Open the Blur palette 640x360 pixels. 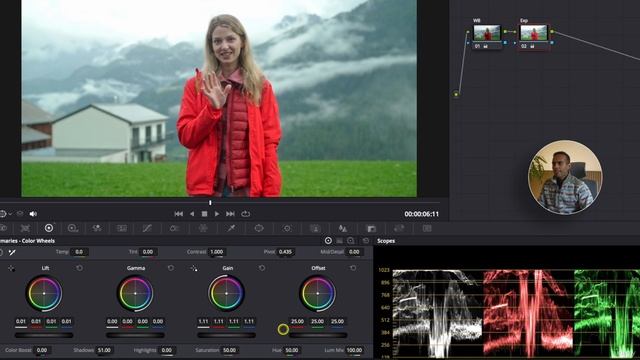click(x=343, y=228)
